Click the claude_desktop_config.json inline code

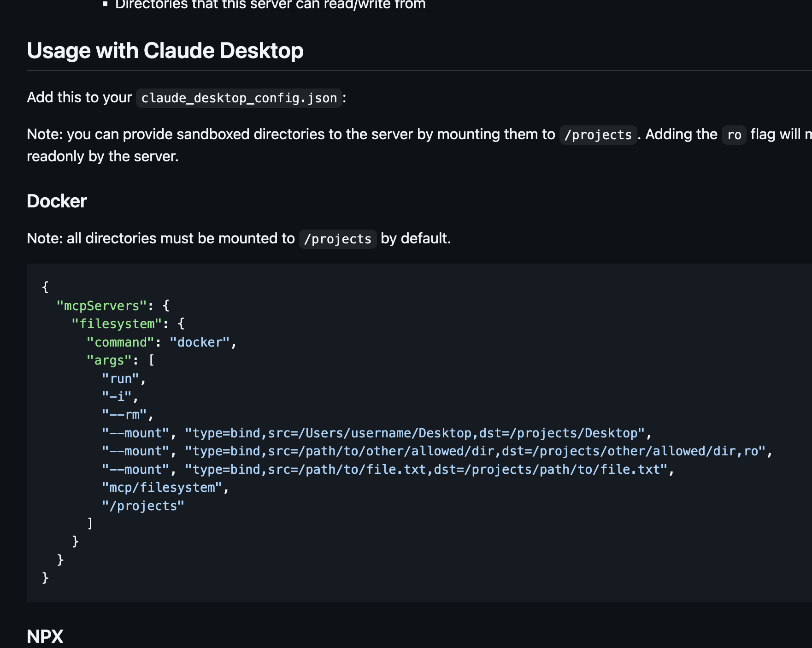(x=239, y=98)
